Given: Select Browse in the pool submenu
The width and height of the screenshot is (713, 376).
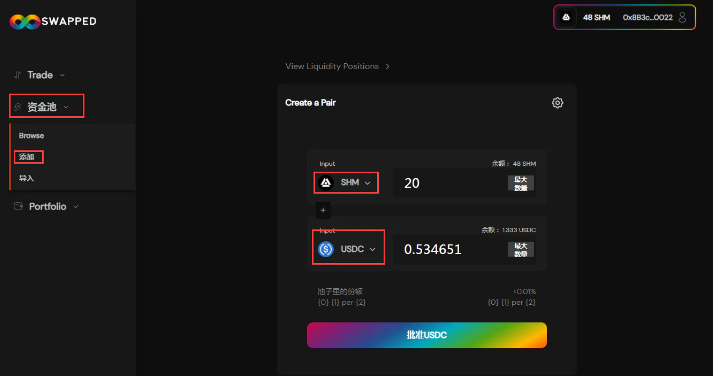Looking at the screenshot, I should coord(31,135).
